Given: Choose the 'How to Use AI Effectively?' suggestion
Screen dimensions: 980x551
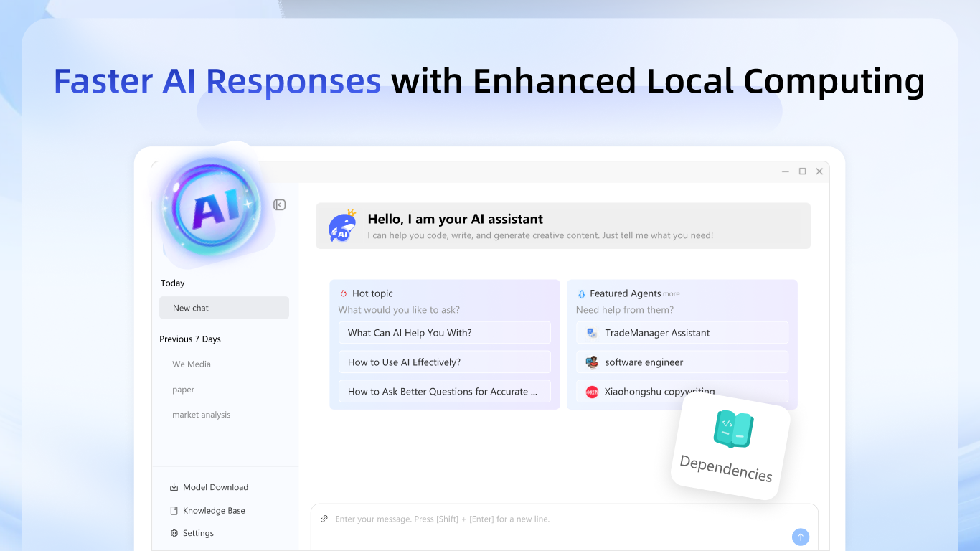Looking at the screenshot, I should [444, 362].
